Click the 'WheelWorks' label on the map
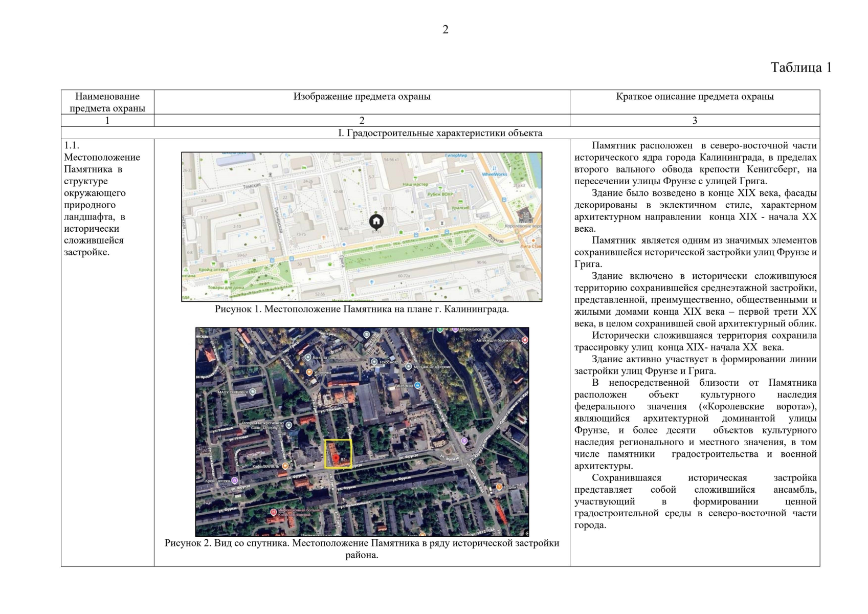The image size is (868, 614). coord(495,174)
